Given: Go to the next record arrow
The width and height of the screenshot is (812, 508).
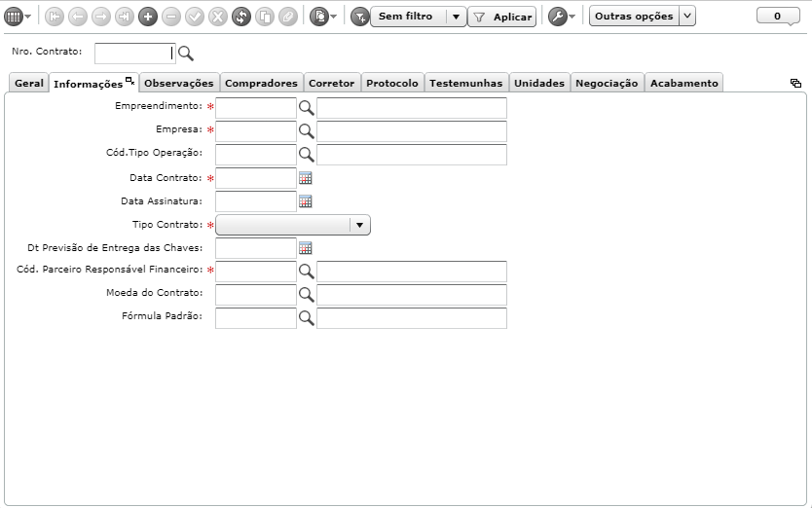Looking at the screenshot, I should pyautogui.click(x=101, y=17).
